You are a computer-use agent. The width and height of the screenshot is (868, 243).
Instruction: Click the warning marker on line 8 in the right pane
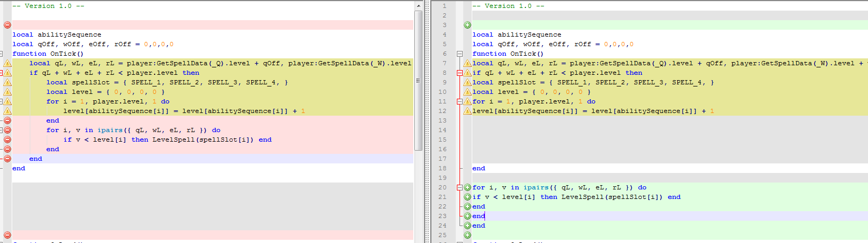click(x=467, y=73)
